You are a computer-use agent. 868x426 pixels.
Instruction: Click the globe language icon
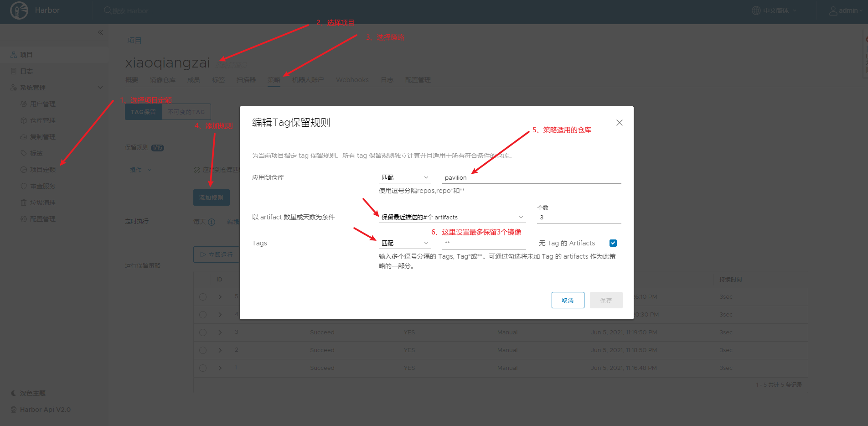(756, 10)
